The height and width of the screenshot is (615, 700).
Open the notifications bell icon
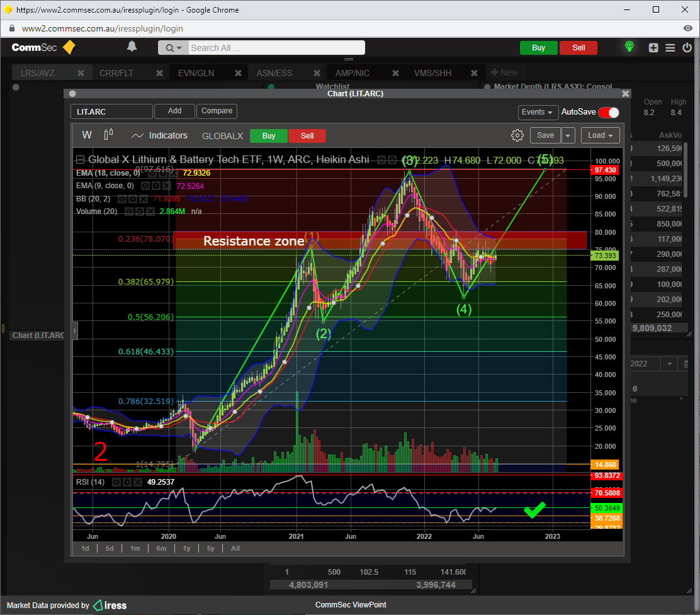[x=132, y=47]
